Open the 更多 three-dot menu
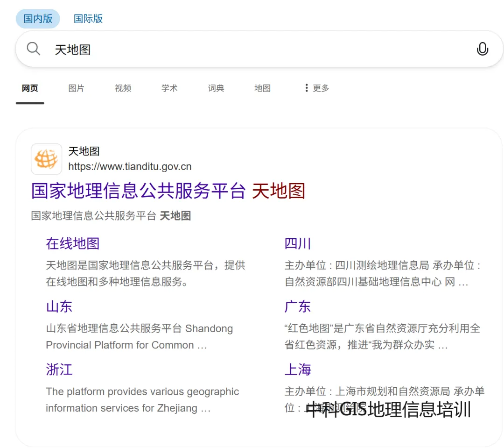 pyautogui.click(x=317, y=88)
